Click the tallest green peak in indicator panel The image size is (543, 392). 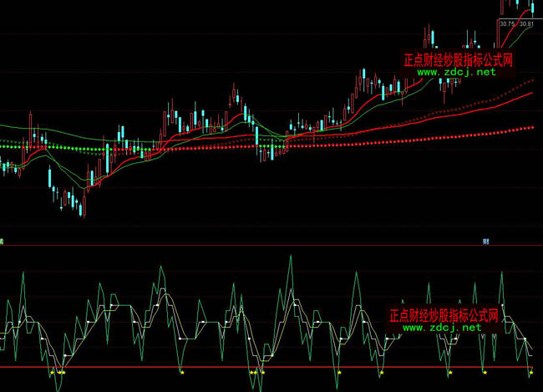[x=290, y=257]
